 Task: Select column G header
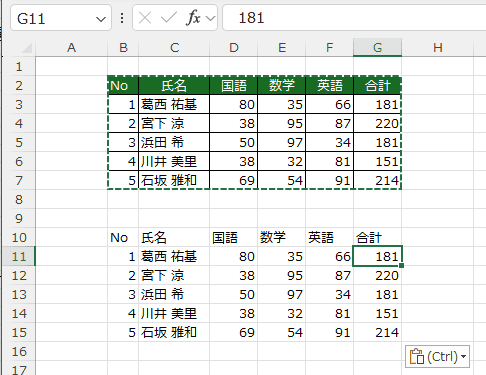pyautogui.click(x=377, y=48)
